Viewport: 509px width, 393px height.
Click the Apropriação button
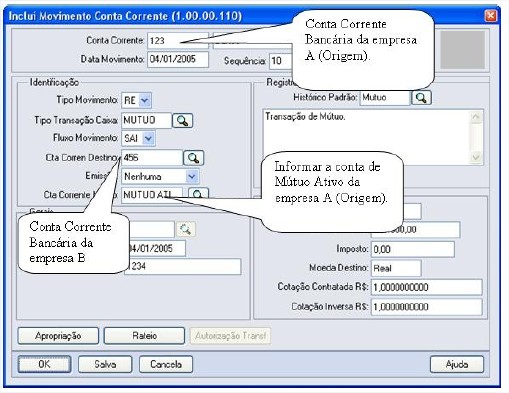pyautogui.click(x=58, y=336)
